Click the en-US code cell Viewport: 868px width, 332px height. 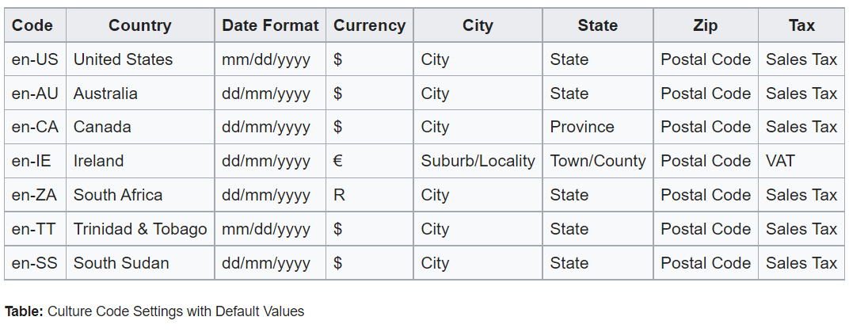(36, 59)
